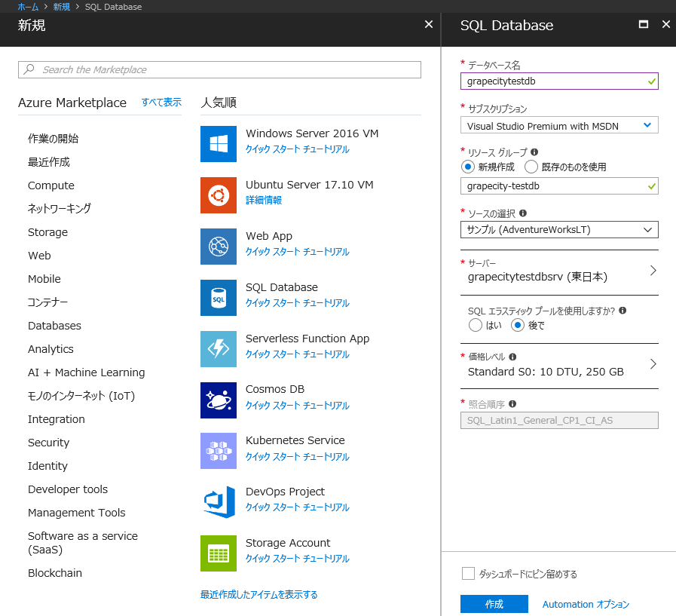The width and height of the screenshot is (676, 616).
Task: Check ダッシュボードにピン留めする checkbox
Action: [468, 574]
